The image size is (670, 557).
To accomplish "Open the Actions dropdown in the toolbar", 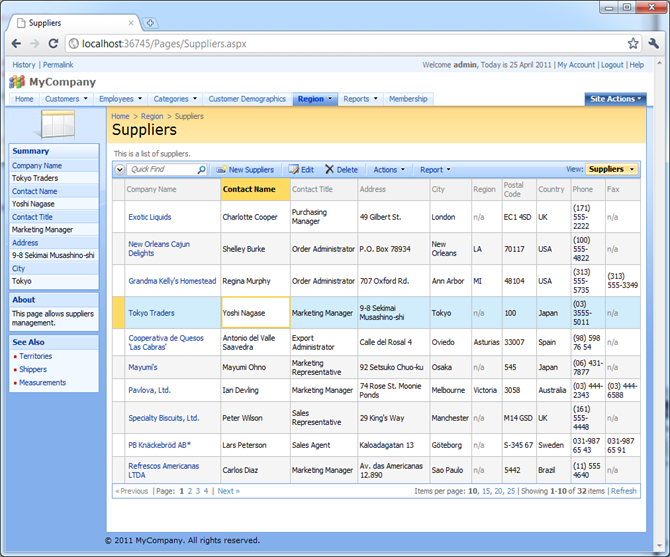I will pos(389,170).
